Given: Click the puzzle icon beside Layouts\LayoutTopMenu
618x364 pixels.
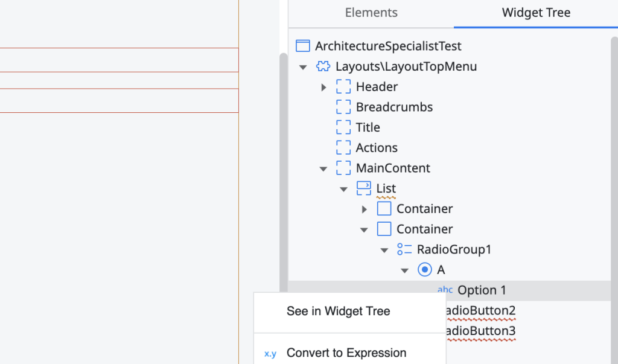Looking at the screenshot, I should click(323, 66).
